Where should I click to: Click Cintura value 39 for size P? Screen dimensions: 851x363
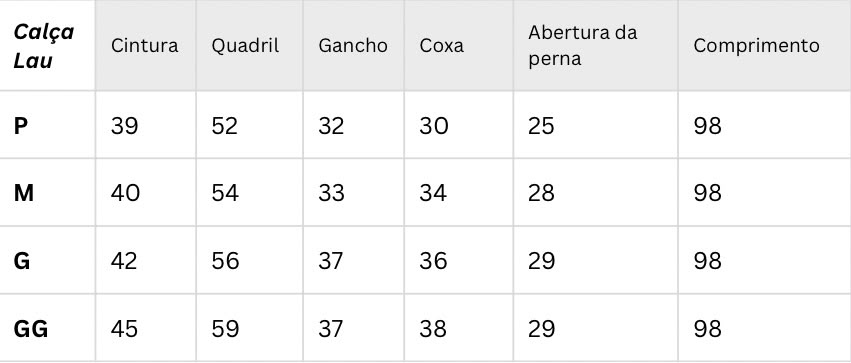coord(124,126)
